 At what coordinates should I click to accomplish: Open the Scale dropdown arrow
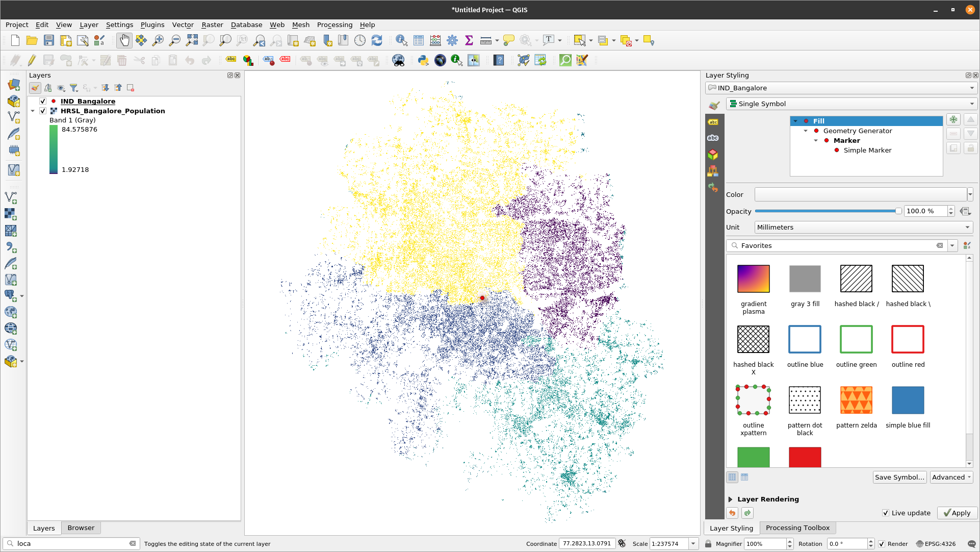pyautogui.click(x=693, y=544)
